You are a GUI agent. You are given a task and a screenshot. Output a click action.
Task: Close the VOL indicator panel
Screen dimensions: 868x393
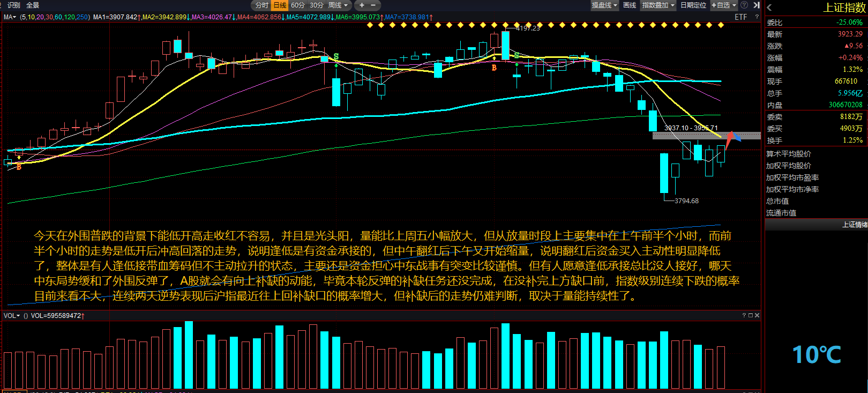click(x=757, y=315)
